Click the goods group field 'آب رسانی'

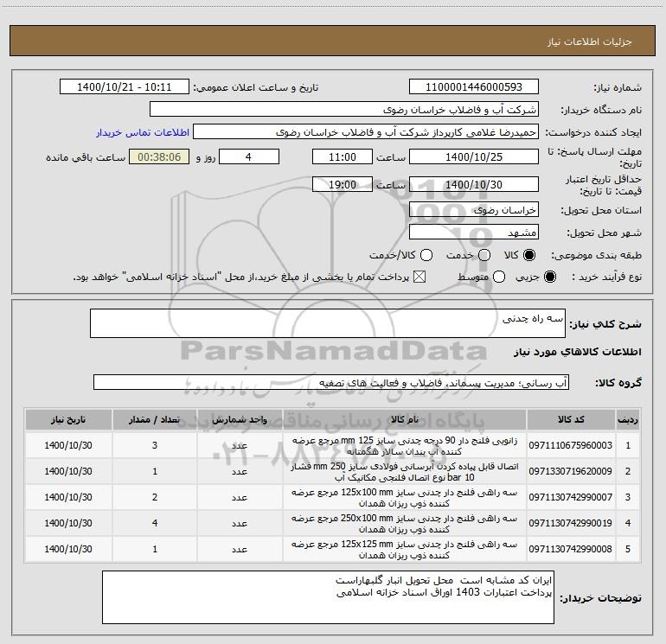coord(331,382)
